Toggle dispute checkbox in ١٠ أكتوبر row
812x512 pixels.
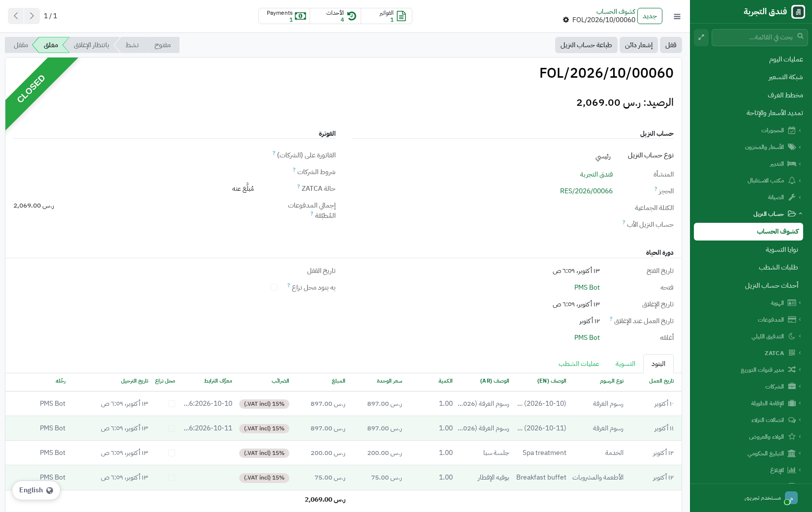tap(172, 404)
